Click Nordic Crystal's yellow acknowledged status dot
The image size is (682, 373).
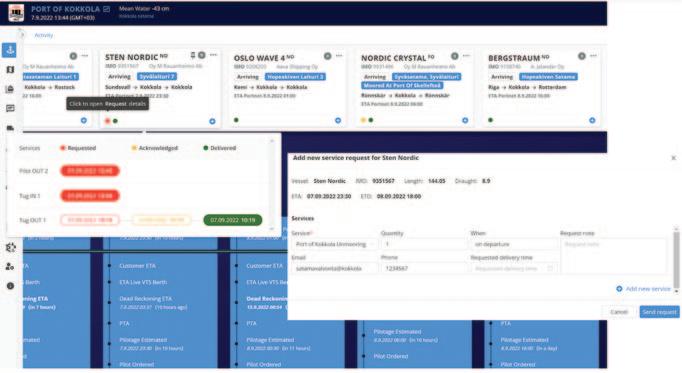click(x=363, y=120)
